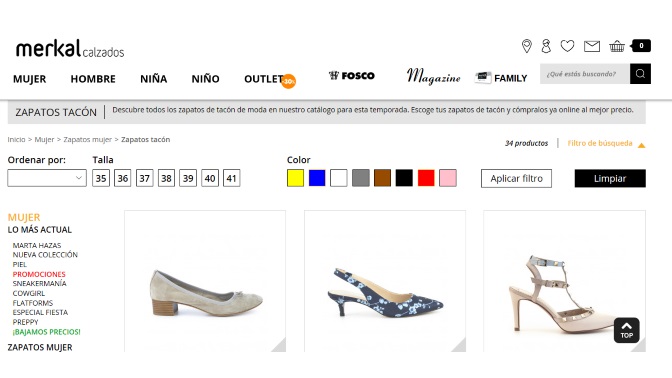
Task: Select size 41 box
Action: tap(231, 178)
